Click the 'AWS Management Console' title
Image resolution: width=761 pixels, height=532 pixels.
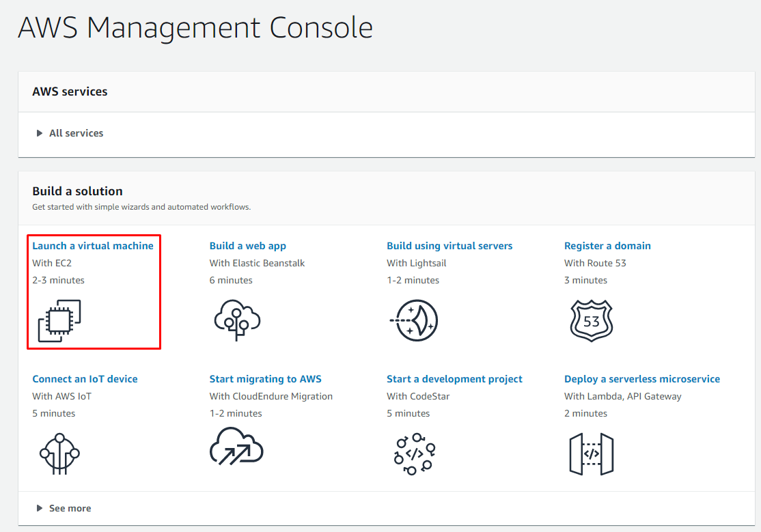[x=195, y=28]
